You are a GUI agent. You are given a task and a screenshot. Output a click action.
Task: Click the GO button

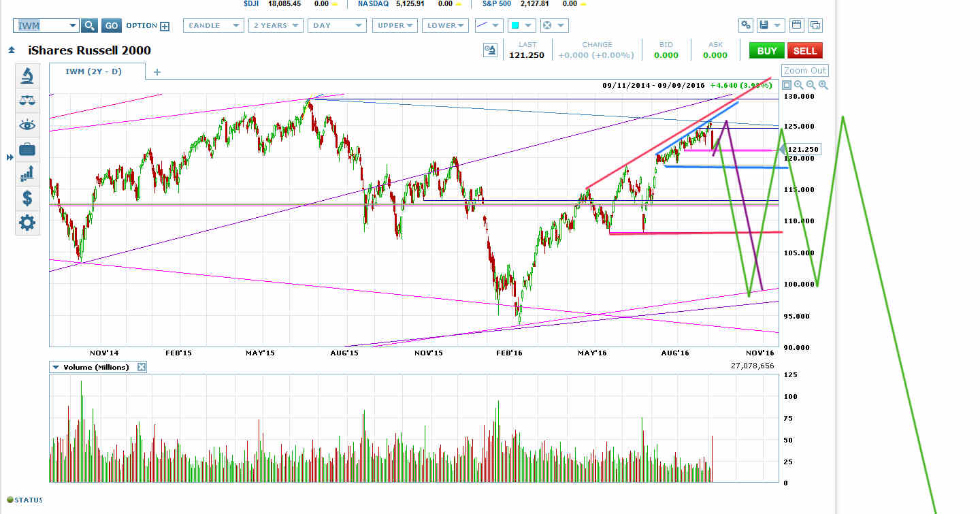coord(112,26)
